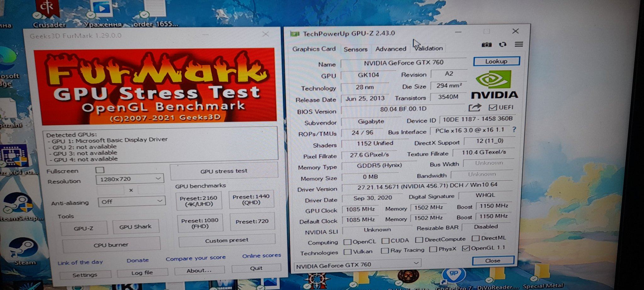The height and width of the screenshot is (290, 644).
Task: Toggle the OpenGL 1.1 checkbox
Action: click(x=466, y=248)
